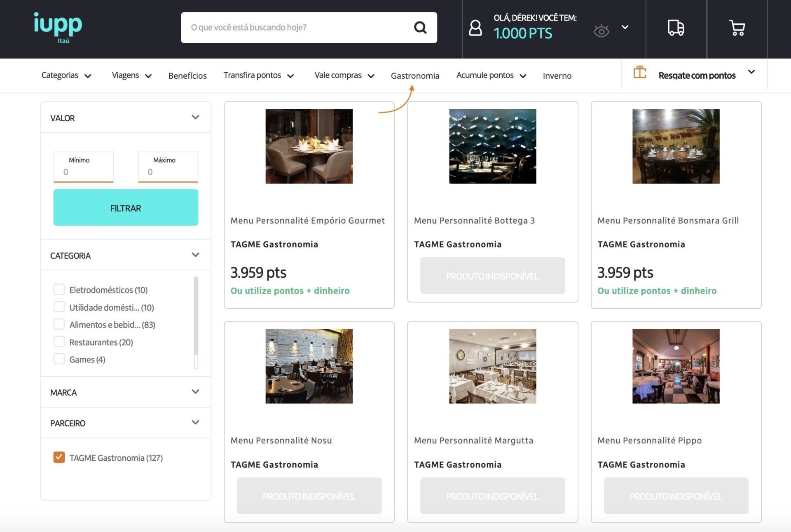
Task: Click the search magnifier icon
Action: point(420,28)
